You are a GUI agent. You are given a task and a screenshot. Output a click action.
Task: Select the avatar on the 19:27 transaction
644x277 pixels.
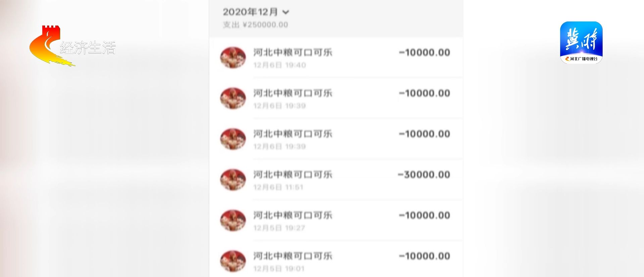pyautogui.click(x=233, y=220)
